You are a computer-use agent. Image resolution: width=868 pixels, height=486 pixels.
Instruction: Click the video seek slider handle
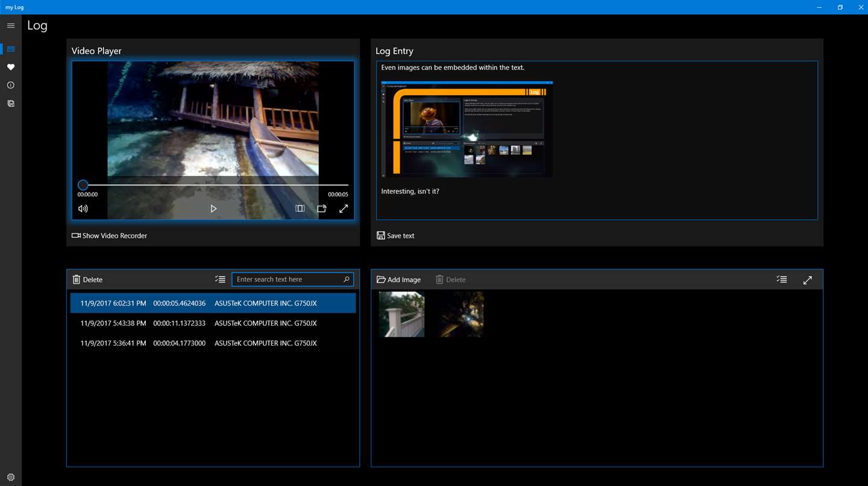(83, 185)
